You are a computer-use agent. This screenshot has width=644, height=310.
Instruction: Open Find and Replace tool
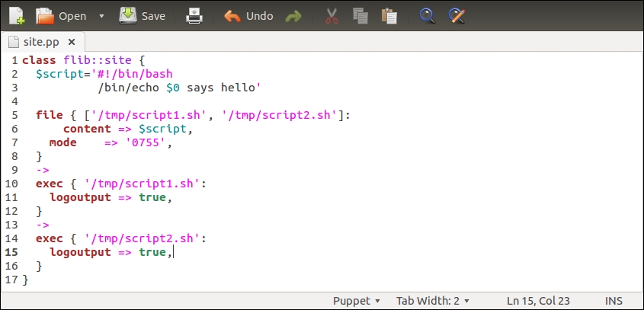[x=457, y=16]
